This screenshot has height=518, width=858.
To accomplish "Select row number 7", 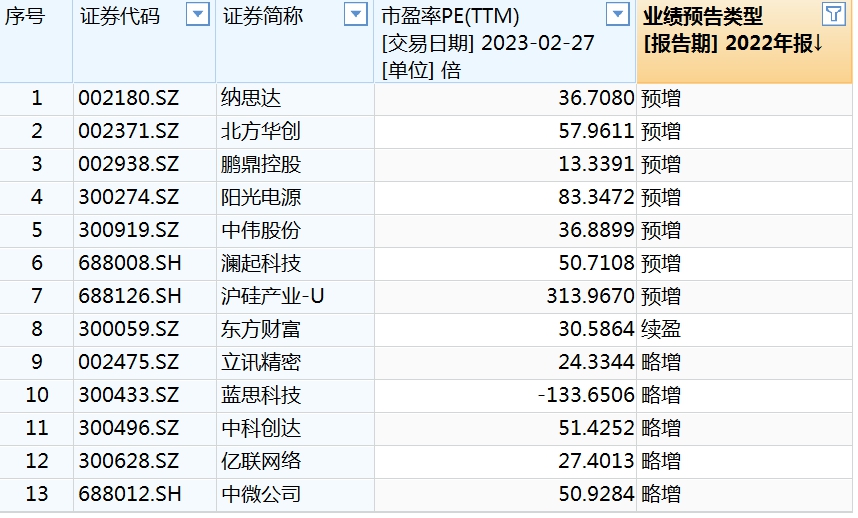I will (x=37, y=296).
